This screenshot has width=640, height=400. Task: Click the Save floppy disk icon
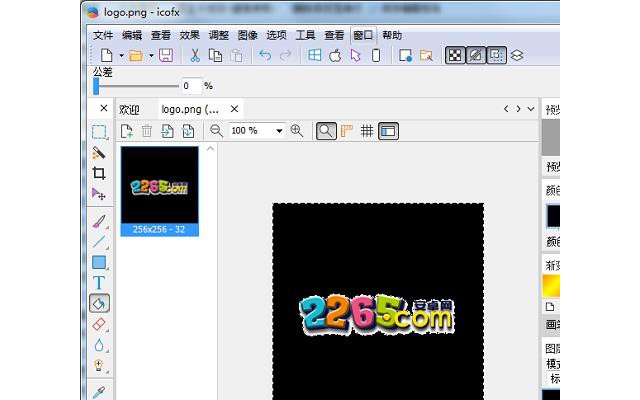click(x=166, y=55)
